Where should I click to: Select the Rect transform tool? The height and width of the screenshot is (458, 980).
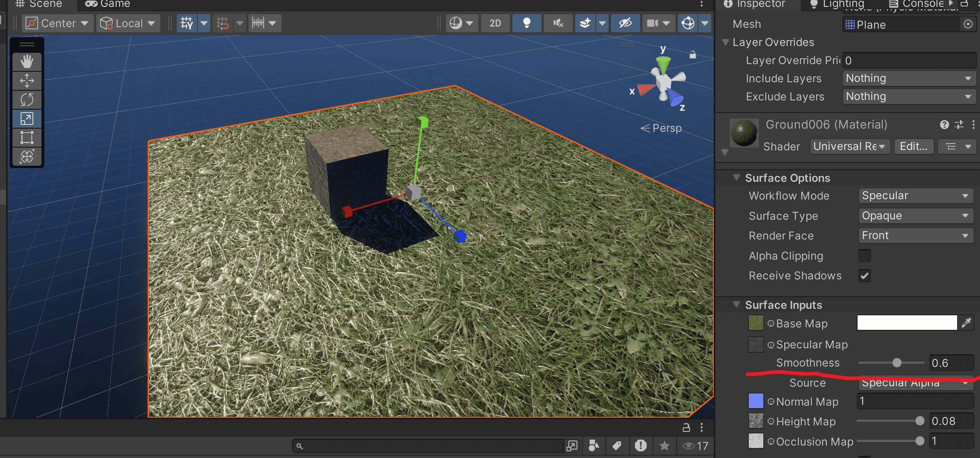click(x=27, y=137)
